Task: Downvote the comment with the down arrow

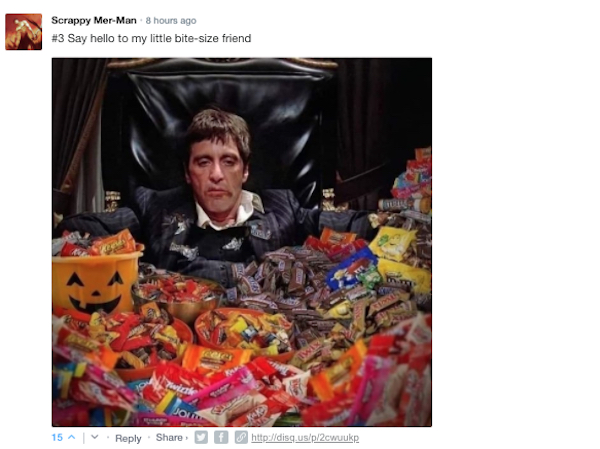Action: tap(95, 437)
